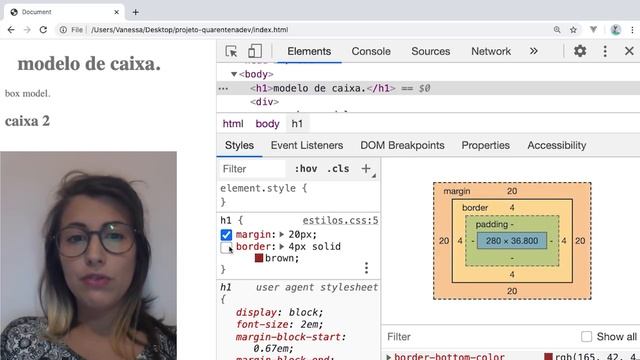The height and width of the screenshot is (360, 640).
Task: Open the DOM Breakpoints sub-tab
Action: point(402,145)
